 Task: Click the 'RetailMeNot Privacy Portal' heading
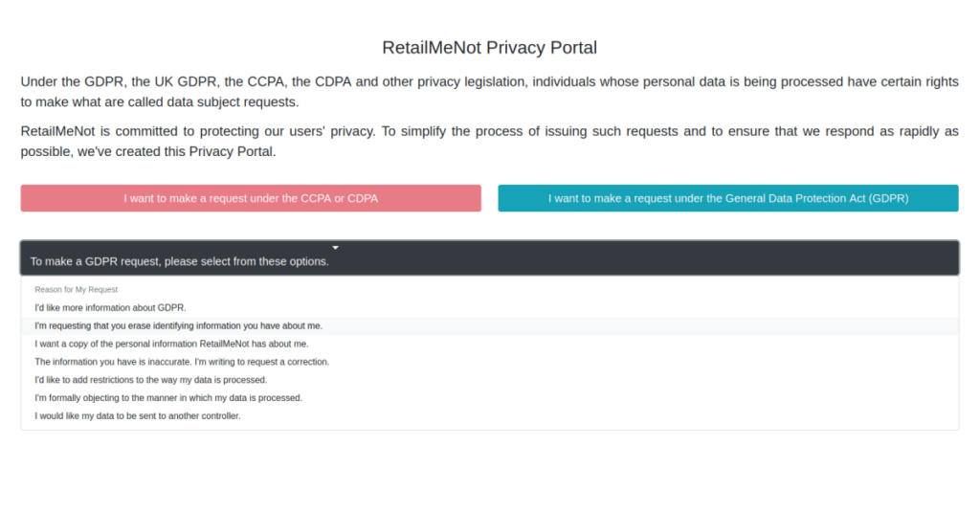[489, 47]
